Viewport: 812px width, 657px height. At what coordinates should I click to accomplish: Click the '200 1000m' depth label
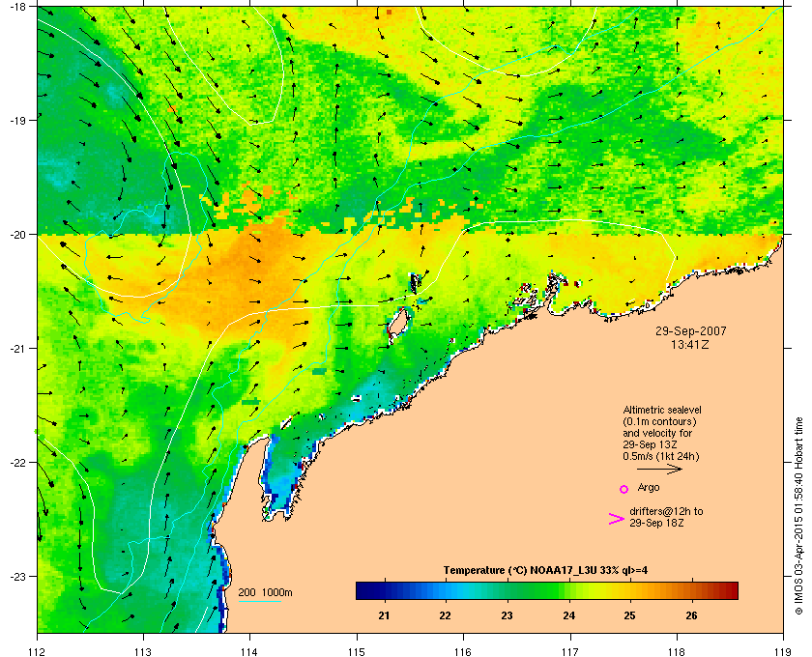point(265,592)
